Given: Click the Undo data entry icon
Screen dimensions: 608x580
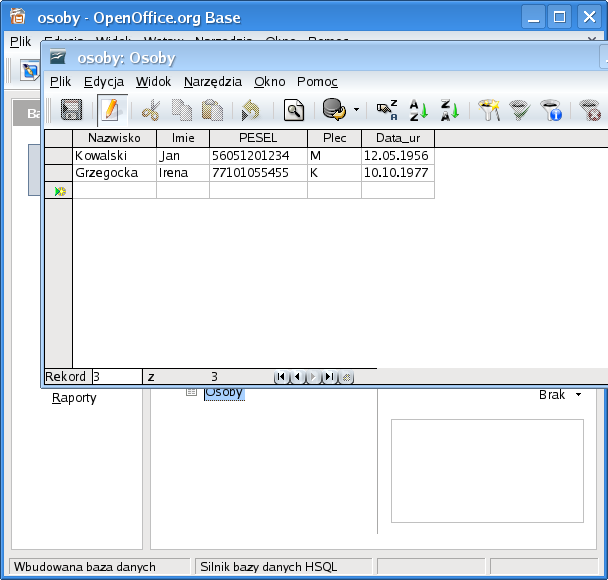Looking at the screenshot, I should (250, 110).
